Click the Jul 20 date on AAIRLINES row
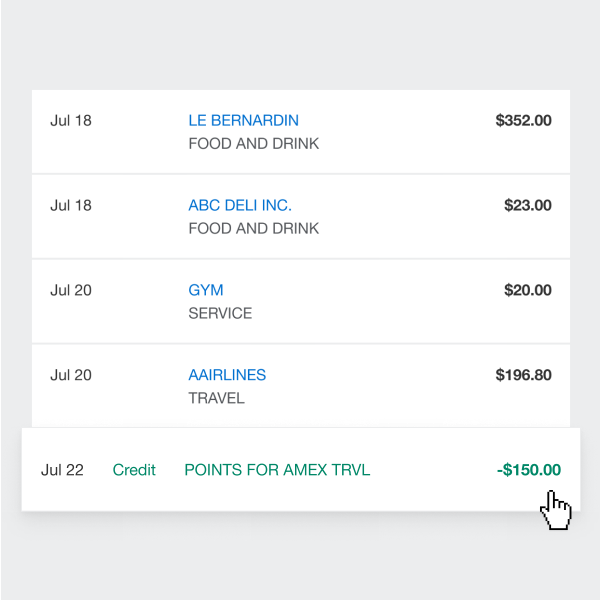This screenshot has height=600, width=600. (x=71, y=375)
